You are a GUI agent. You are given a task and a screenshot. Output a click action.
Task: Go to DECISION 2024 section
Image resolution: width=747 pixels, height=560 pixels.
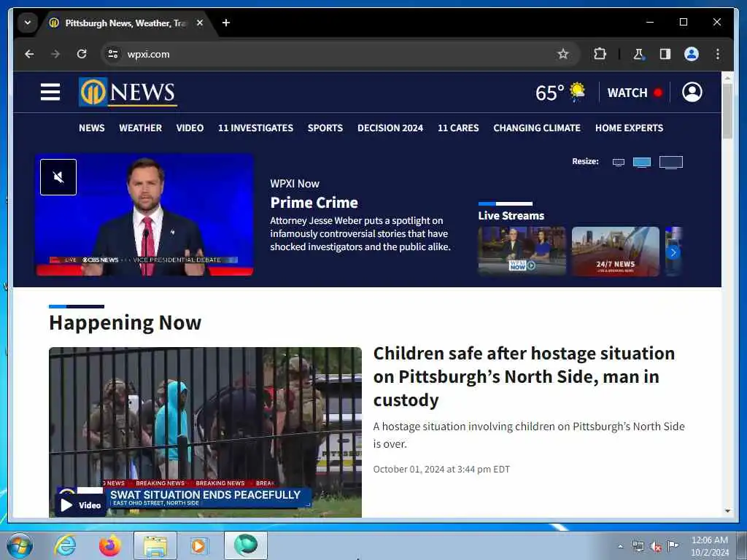pos(390,128)
